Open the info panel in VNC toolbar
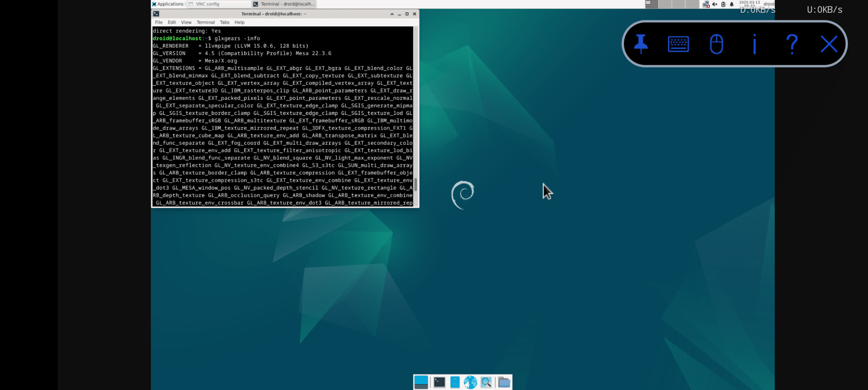 754,44
